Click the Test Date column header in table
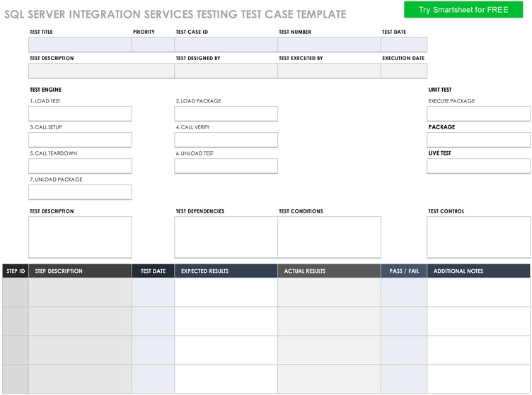This screenshot has width=532, height=395. click(153, 271)
